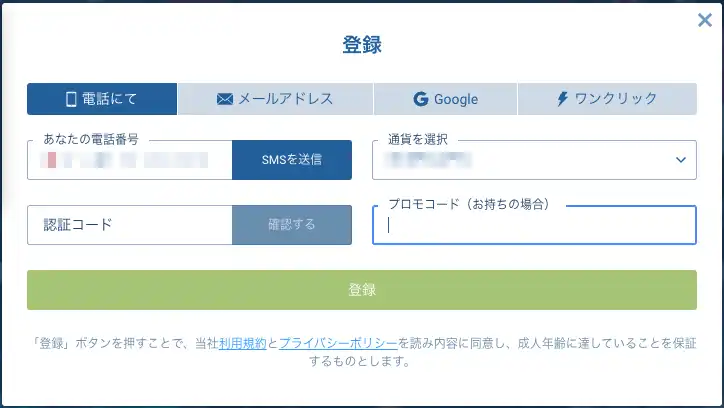Click the phone icon in 電話にて tab
The height and width of the screenshot is (408, 724).
tap(72, 99)
